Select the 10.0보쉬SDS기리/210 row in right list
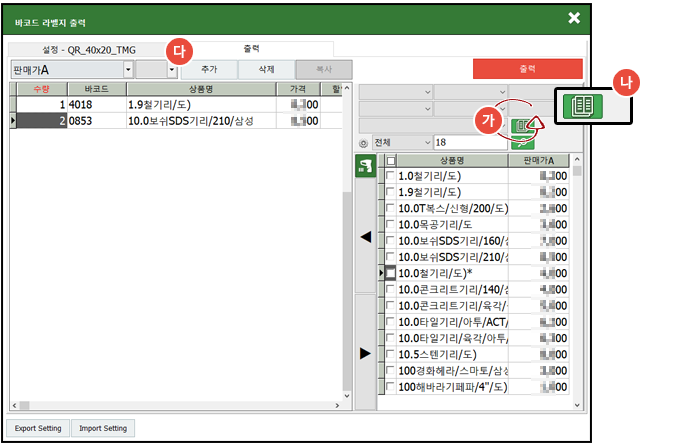680x444 pixels. coord(453,257)
